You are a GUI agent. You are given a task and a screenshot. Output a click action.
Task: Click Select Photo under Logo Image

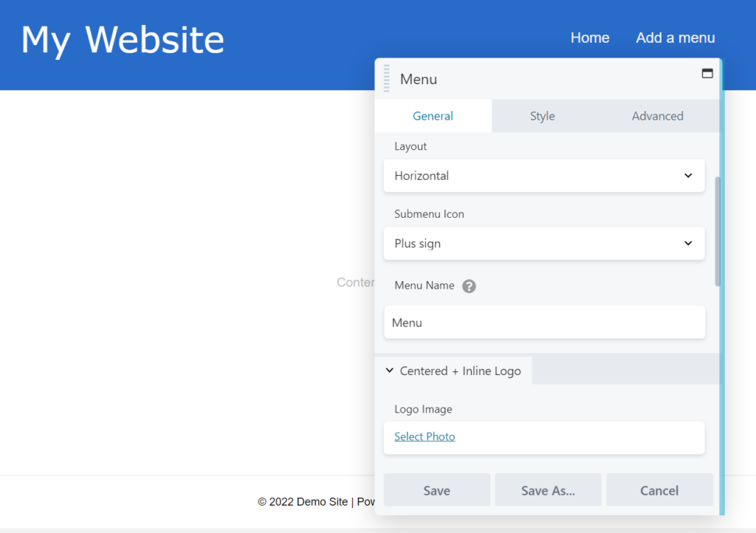pos(425,436)
